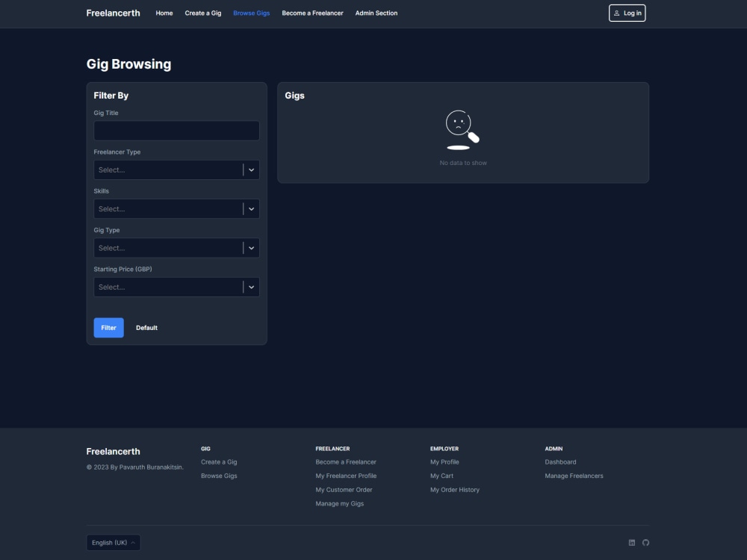Click the Log in button
Screen dimensions: 747x560
point(627,13)
